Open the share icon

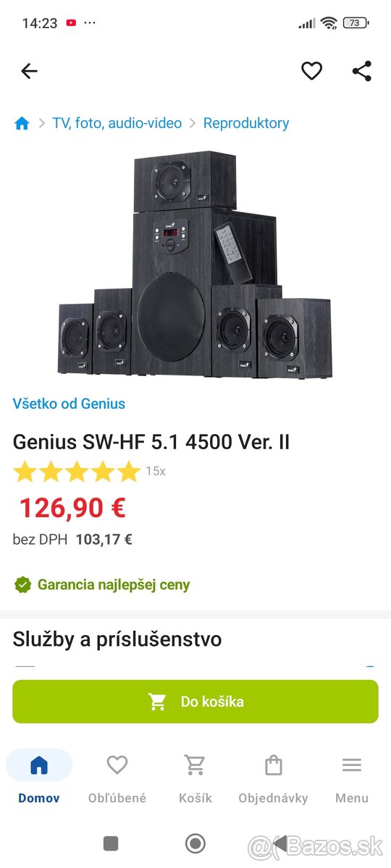pos(361,71)
